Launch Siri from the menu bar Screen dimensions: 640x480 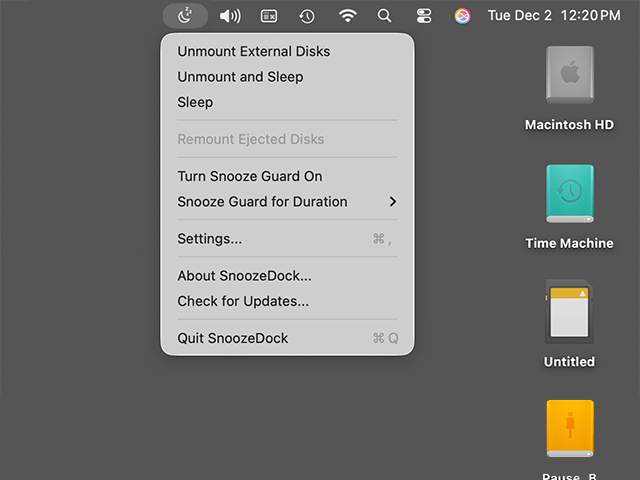point(462,16)
